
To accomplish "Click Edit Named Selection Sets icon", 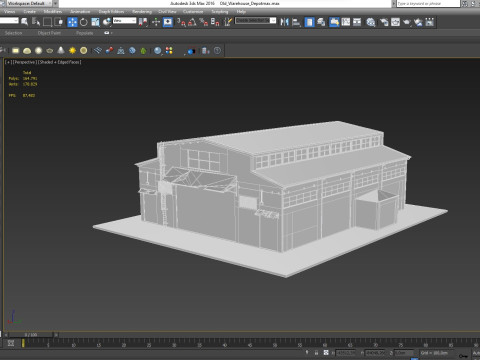I will pos(228,22).
